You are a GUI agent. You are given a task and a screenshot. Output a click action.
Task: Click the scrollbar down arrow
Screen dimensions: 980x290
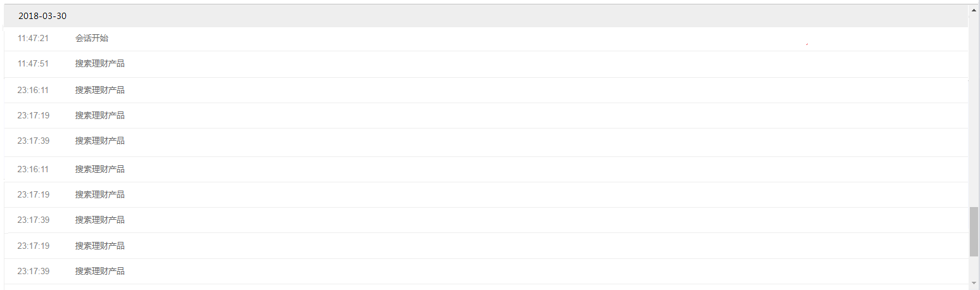(974, 282)
